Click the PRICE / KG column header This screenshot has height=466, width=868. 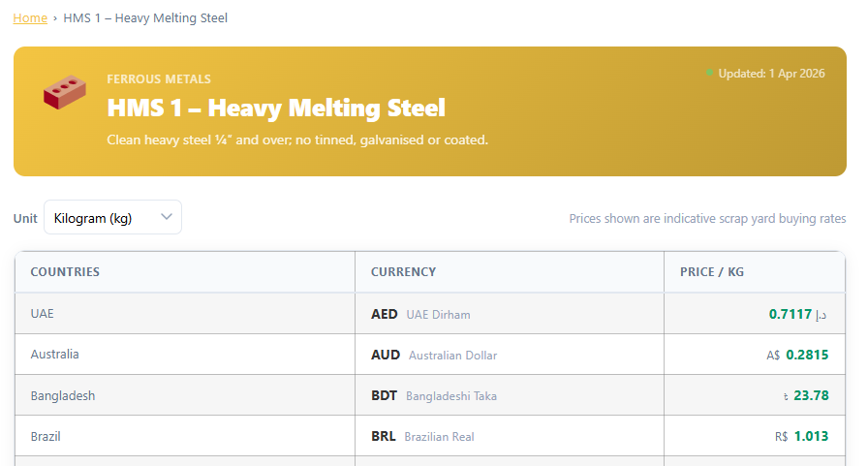point(712,272)
